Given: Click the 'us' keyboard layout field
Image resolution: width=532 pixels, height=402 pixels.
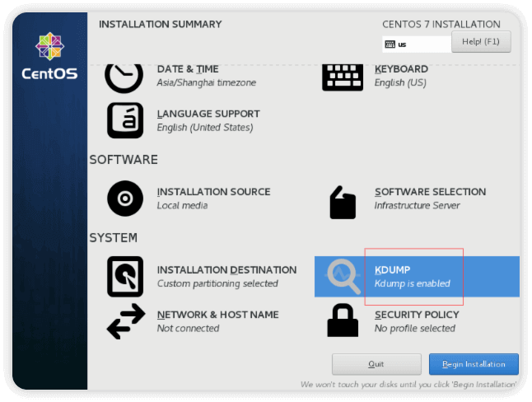Looking at the screenshot, I should coord(417,44).
